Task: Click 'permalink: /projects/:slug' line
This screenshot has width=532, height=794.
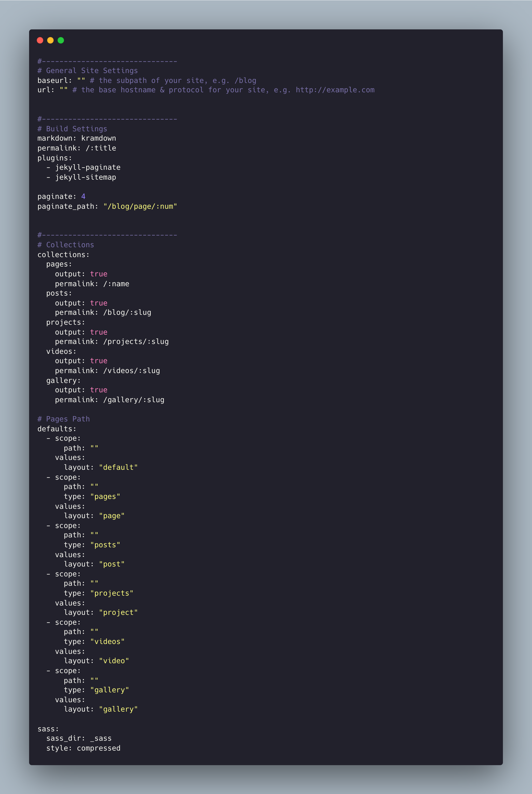Action: pyautogui.click(x=112, y=342)
